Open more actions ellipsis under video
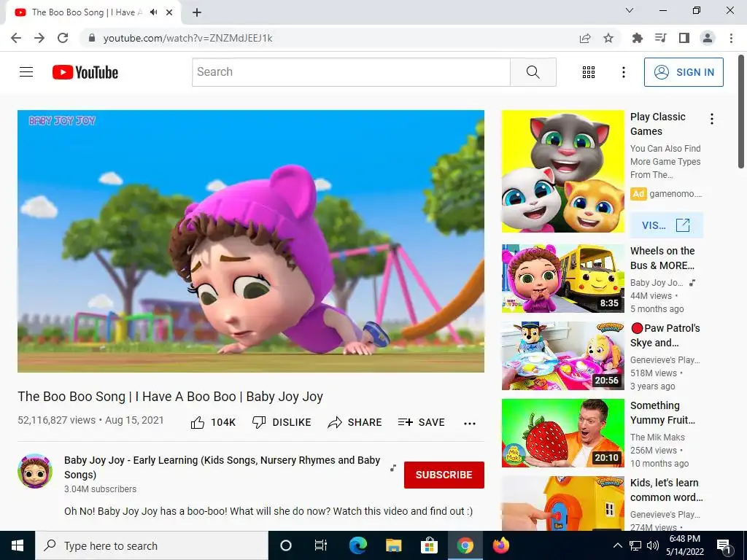Screen dimensions: 747x560 point(470,424)
